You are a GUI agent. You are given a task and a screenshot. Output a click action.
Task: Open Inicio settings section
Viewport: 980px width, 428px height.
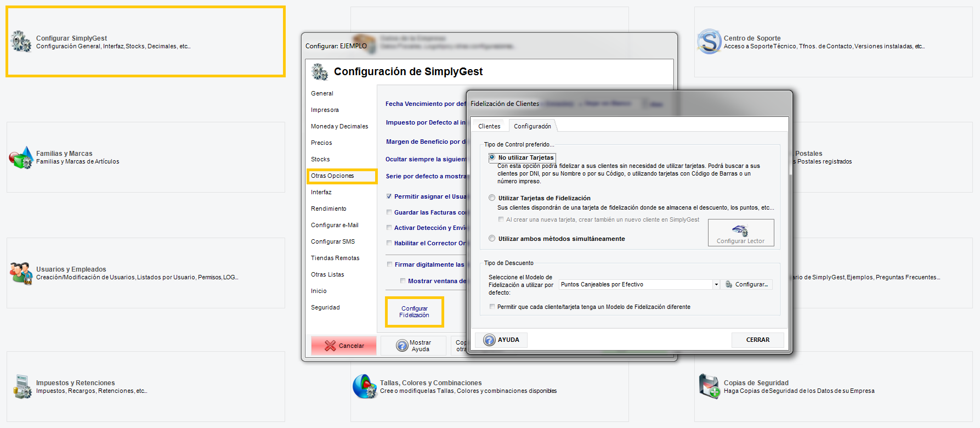point(319,291)
